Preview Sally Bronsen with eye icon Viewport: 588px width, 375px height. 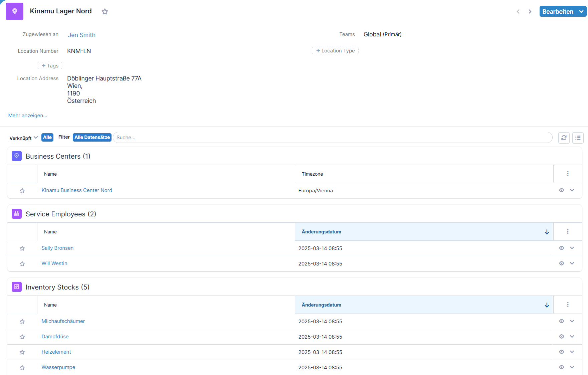pos(562,248)
